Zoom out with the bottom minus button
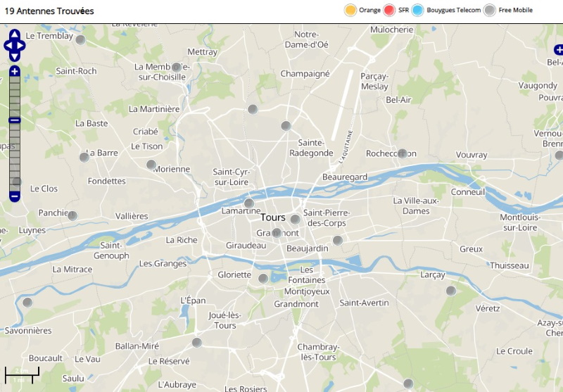The width and height of the screenshot is (563, 392). tap(15, 196)
